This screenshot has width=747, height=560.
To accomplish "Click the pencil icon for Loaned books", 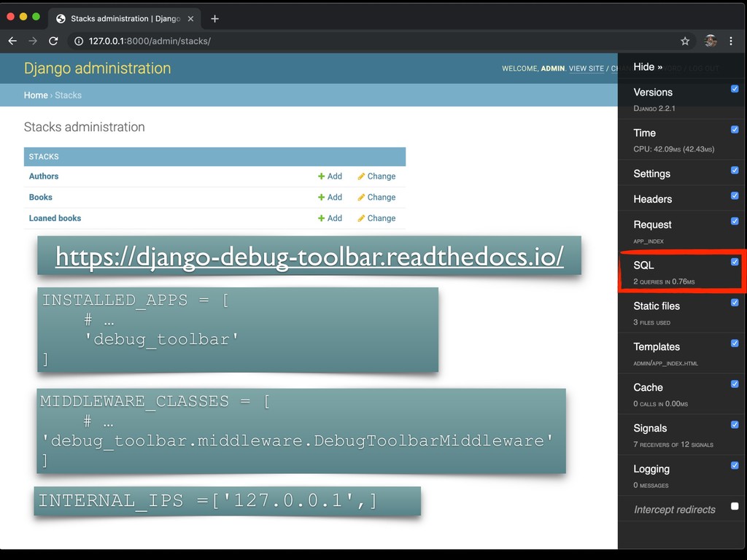I will tap(361, 218).
